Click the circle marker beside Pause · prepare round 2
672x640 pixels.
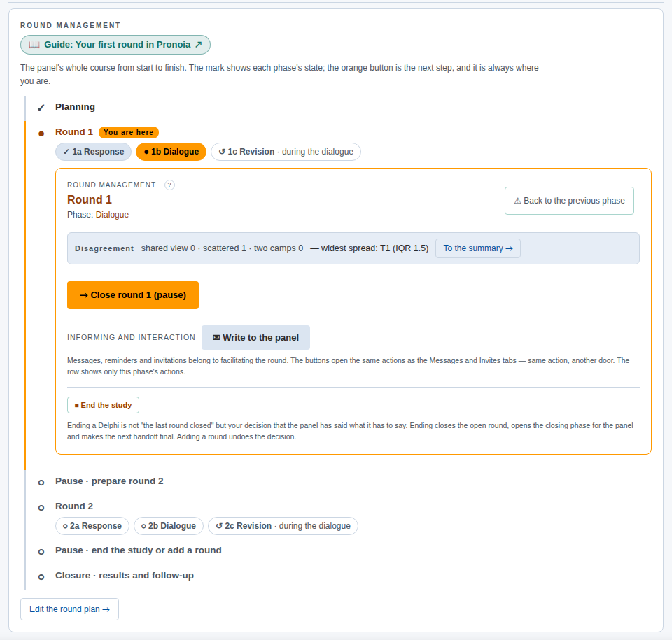tap(41, 483)
